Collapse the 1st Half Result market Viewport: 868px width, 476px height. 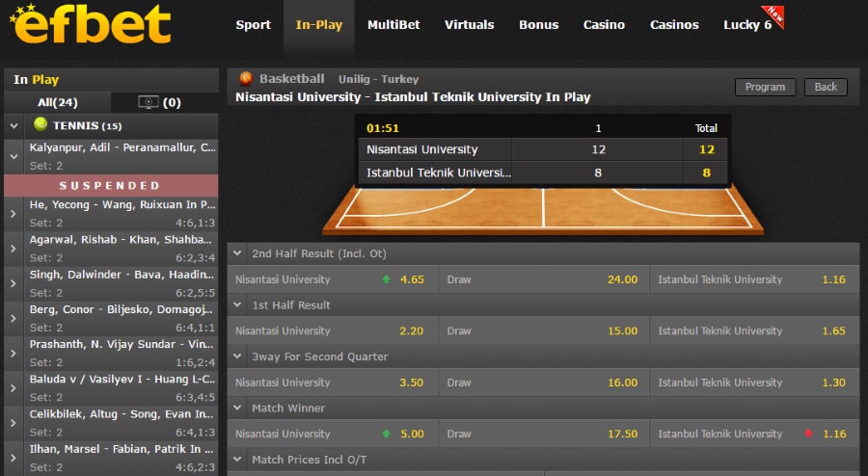[x=237, y=304]
